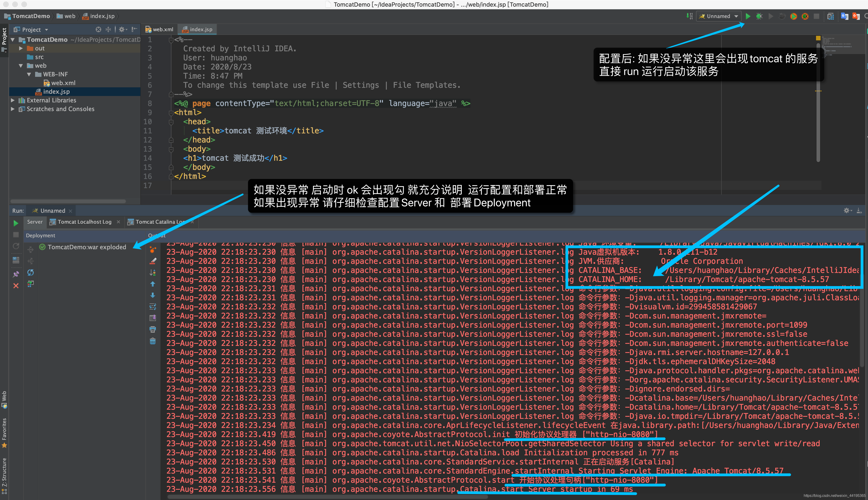Click the Print output icon
The image size is (868, 500).
153,330
